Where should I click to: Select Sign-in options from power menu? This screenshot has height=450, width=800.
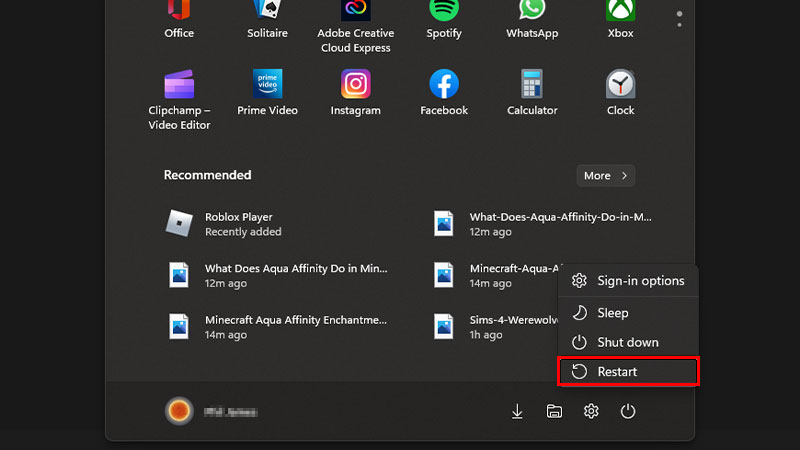point(628,281)
